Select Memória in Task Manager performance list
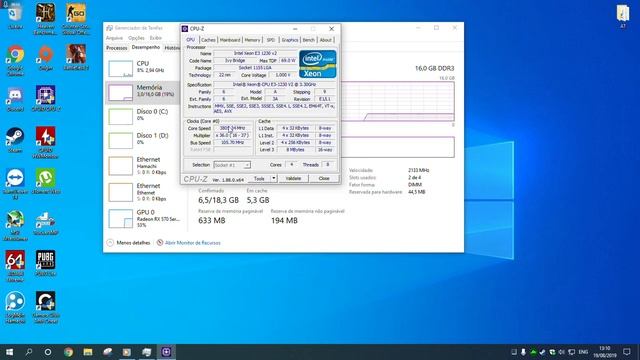 click(142, 92)
